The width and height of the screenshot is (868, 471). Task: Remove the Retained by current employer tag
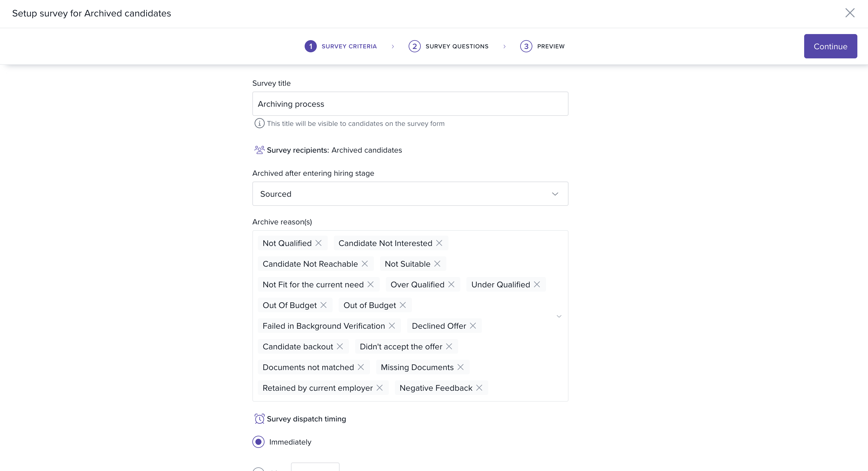379,388
